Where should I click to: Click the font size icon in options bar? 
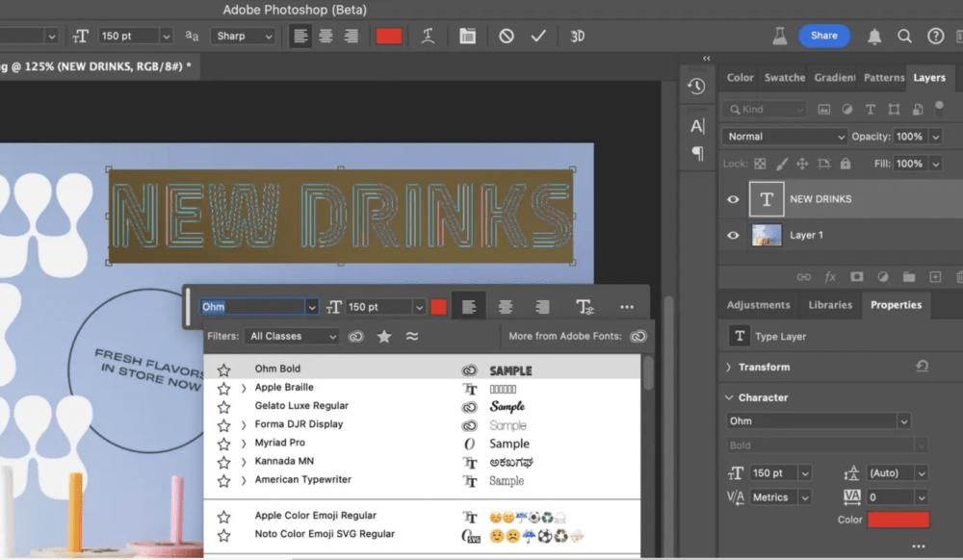81,37
